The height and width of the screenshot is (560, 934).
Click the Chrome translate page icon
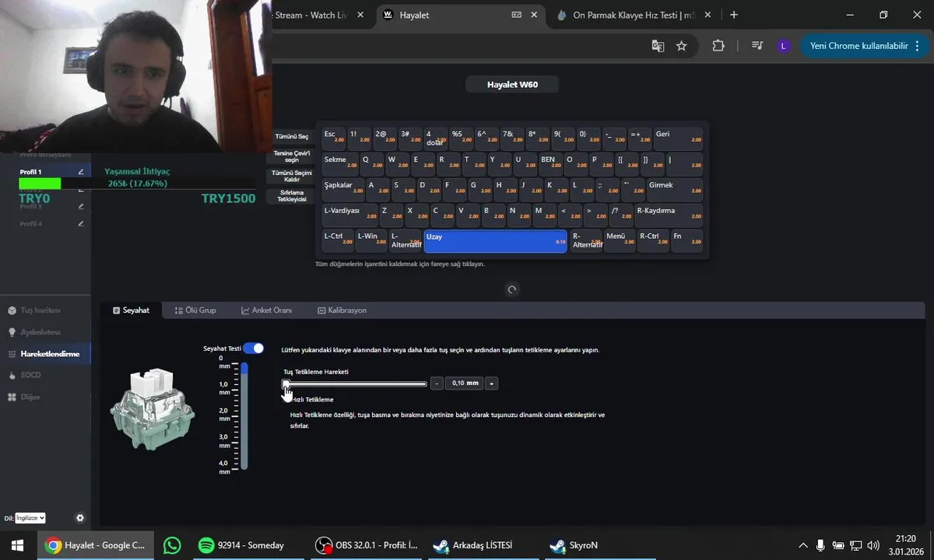(658, 46)
